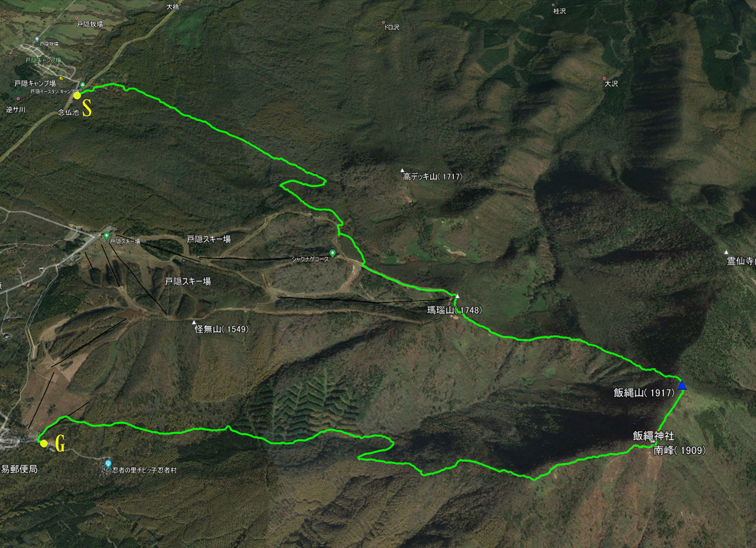Click the 念仏池 map label

pos(69,112)
